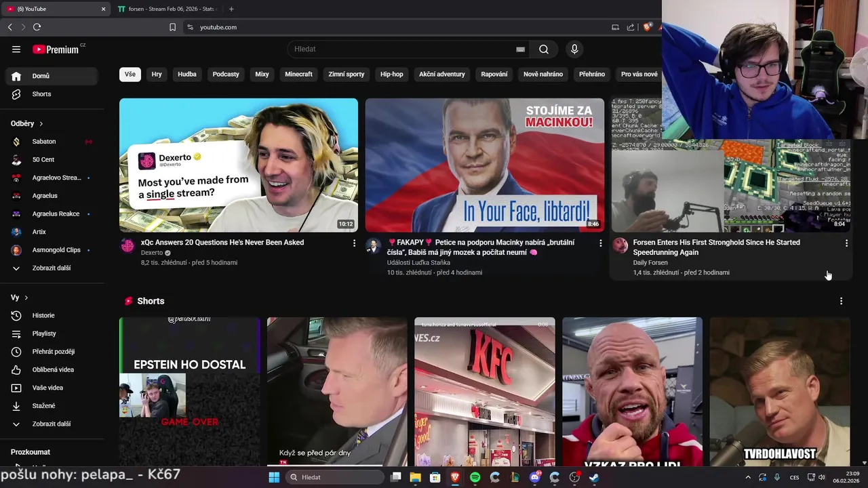Open the EPSTEIN HO DOSTAL short
This screenshot has width=868, height=488.
click(189, 392)
